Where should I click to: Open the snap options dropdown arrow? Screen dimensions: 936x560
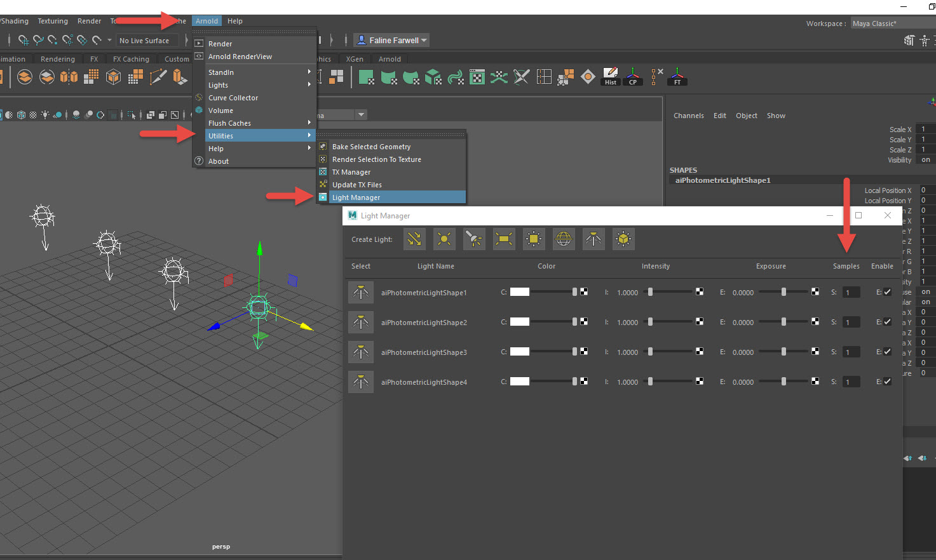(x=109, y=40)
